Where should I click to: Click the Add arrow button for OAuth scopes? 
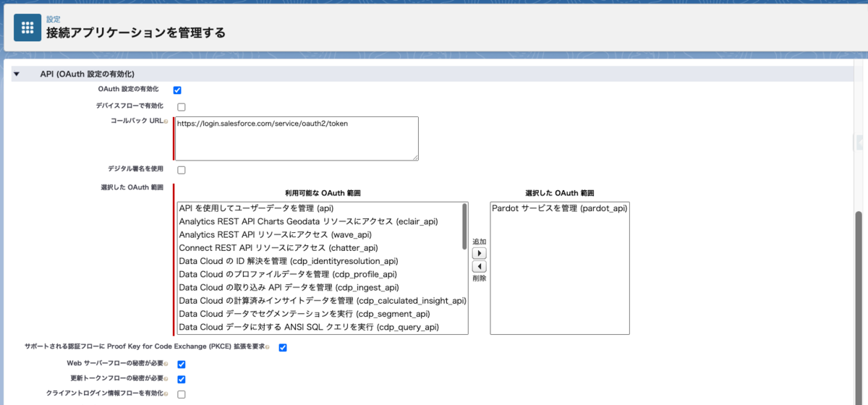tap(479, 254)
